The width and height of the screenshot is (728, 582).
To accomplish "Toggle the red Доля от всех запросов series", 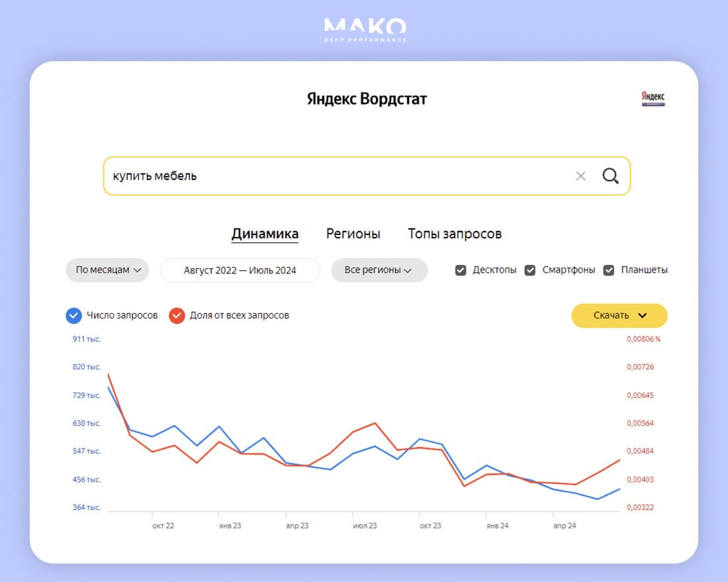I will [177, 315].
